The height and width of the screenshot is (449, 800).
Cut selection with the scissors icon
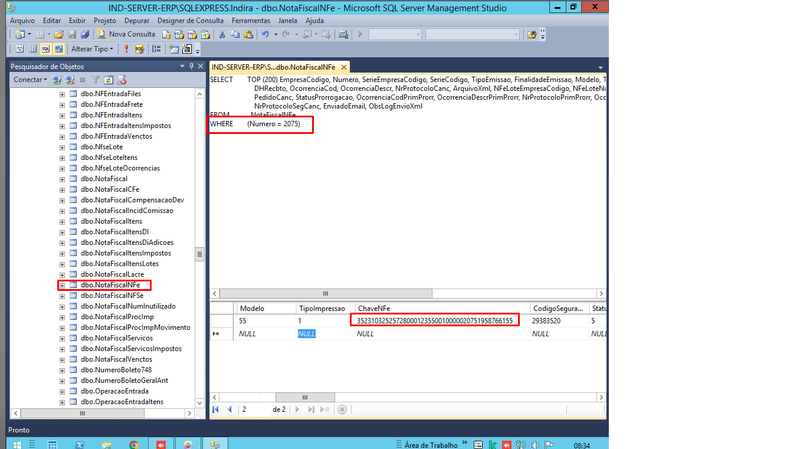(222, 34)
